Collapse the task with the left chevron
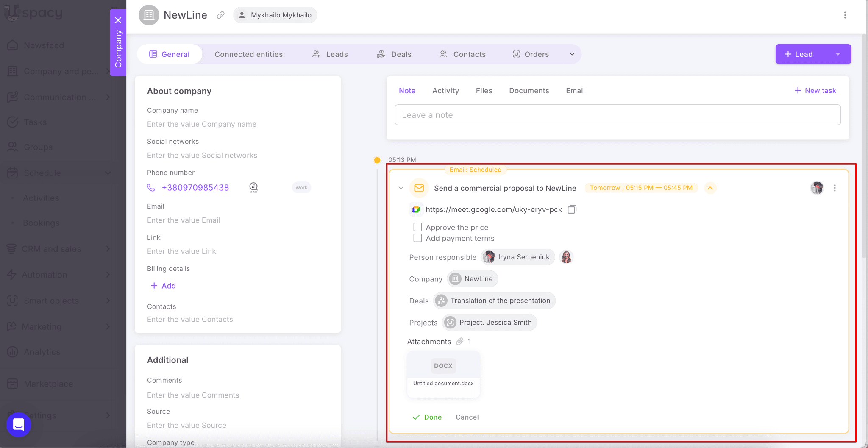 coord(401,188)
